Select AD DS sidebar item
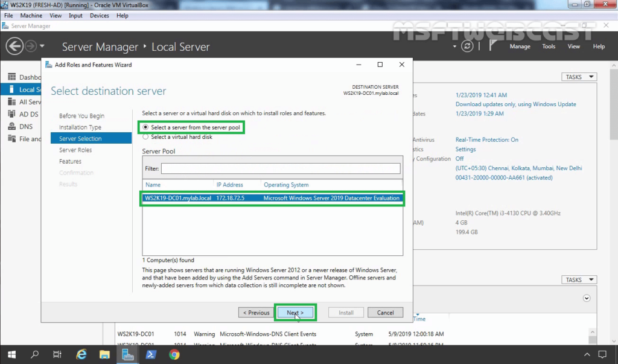The height and width of the screenshot is (364, 618). coord(24,114)
